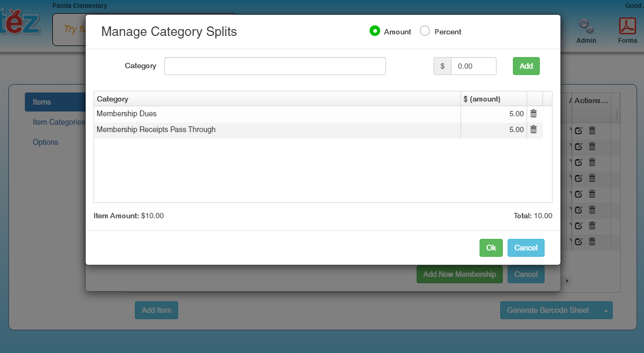Select the Percent radio button

[425, 31]
